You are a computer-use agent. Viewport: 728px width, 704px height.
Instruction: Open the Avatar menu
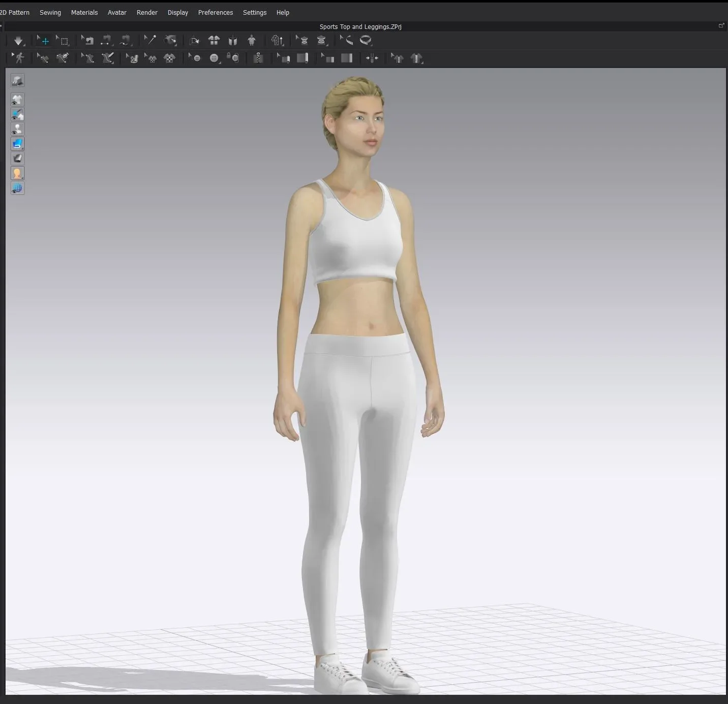(x=117, y=12)
